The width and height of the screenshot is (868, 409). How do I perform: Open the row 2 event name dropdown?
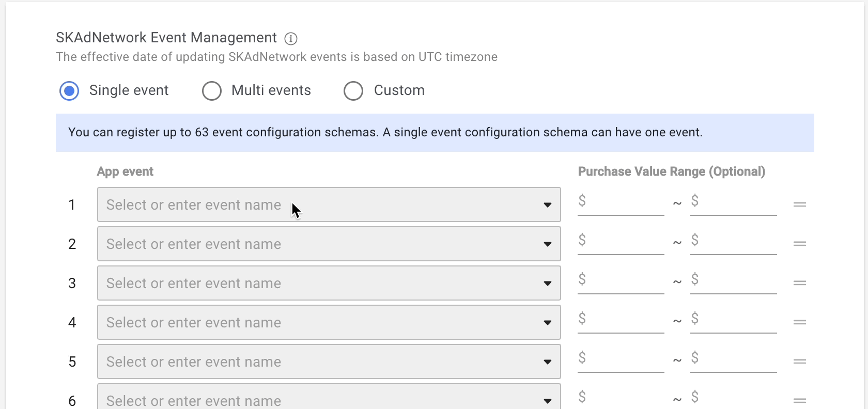329,244
